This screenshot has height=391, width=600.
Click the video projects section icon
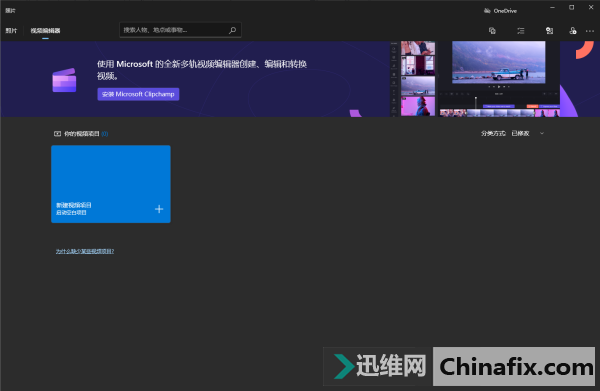coord(57,134)
